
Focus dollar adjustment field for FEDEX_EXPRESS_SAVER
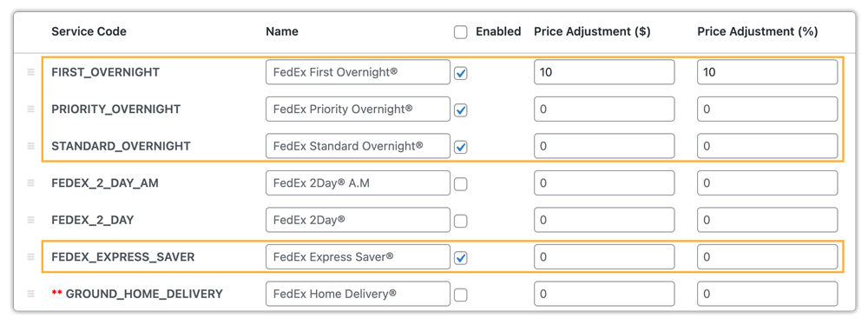(604, 256)
